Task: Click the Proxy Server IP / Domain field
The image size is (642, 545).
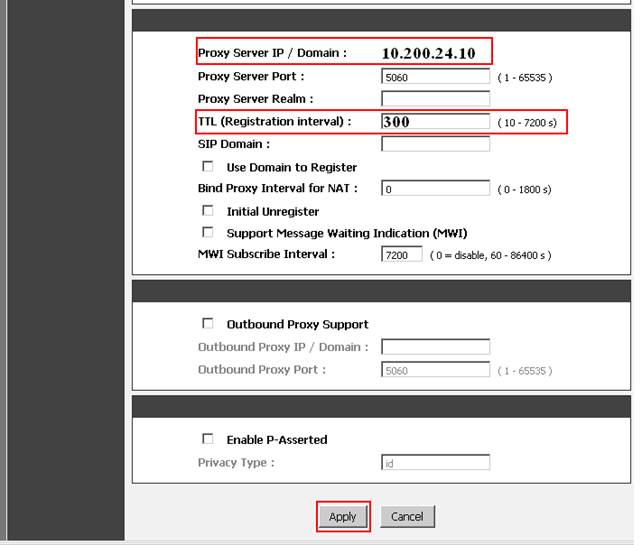Action: [435, 53]
